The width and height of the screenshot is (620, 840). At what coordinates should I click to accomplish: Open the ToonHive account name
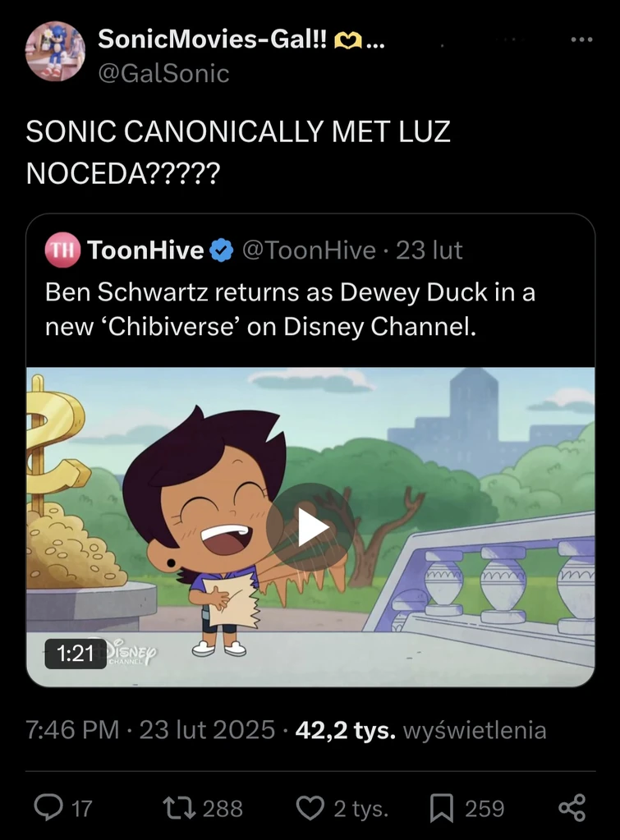pyautogui.click(x=145, y=250)
